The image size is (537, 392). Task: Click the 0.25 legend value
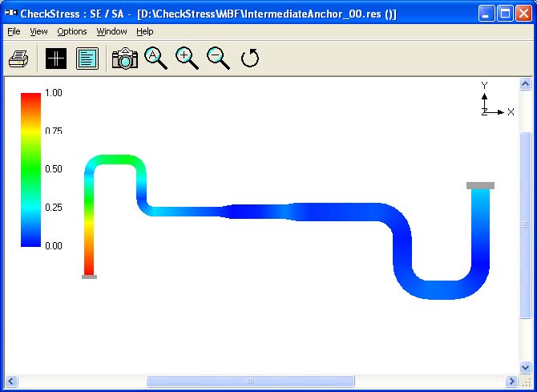(54, 208)
